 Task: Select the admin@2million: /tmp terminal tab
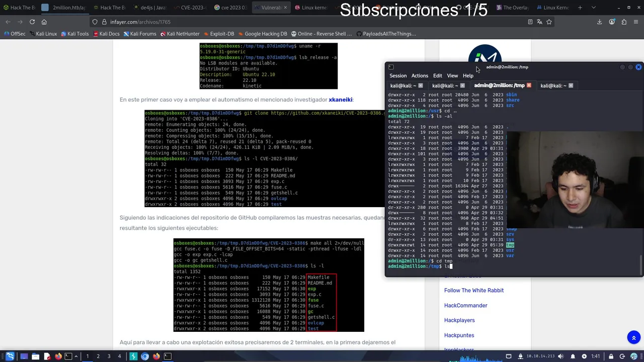499,85
